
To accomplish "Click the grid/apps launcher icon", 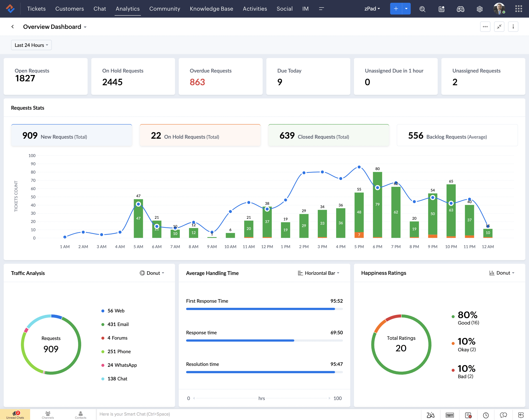I will click(x=519, y=9).
